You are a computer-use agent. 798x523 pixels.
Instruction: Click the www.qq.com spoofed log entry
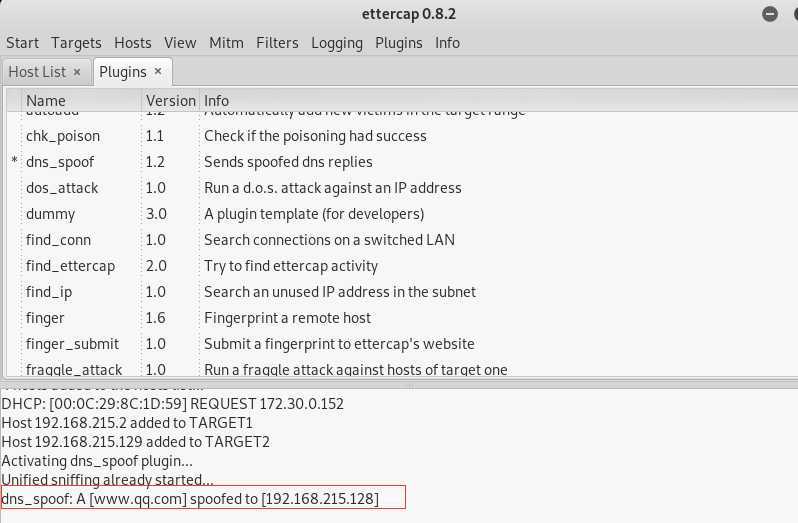[x=190, y=499]
